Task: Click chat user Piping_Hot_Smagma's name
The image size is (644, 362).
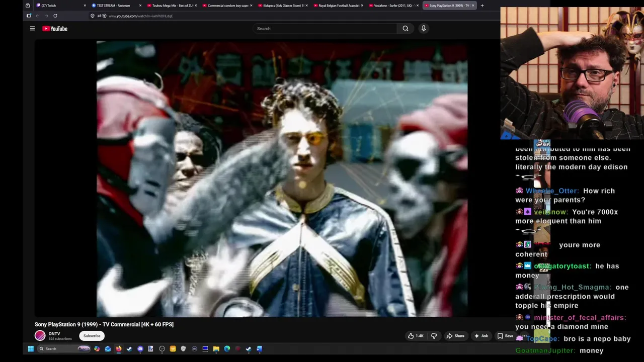Action: click(572, 287)
